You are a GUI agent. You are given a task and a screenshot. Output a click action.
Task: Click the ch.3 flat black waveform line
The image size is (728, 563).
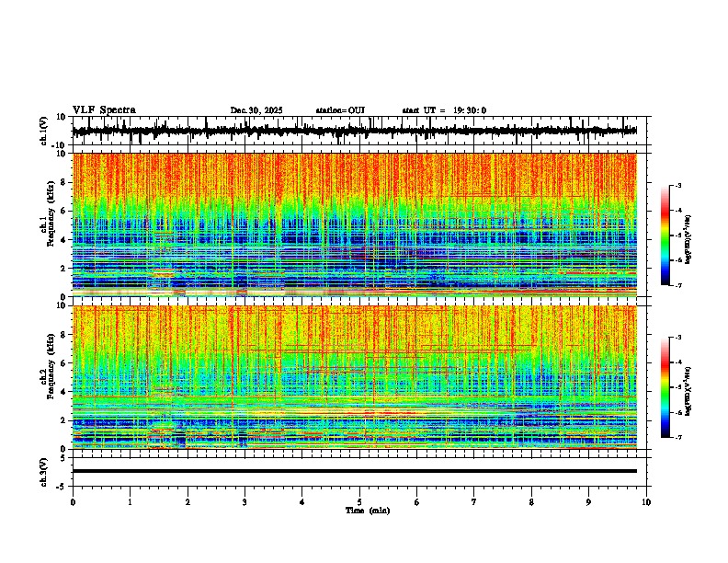pos(355,471)
